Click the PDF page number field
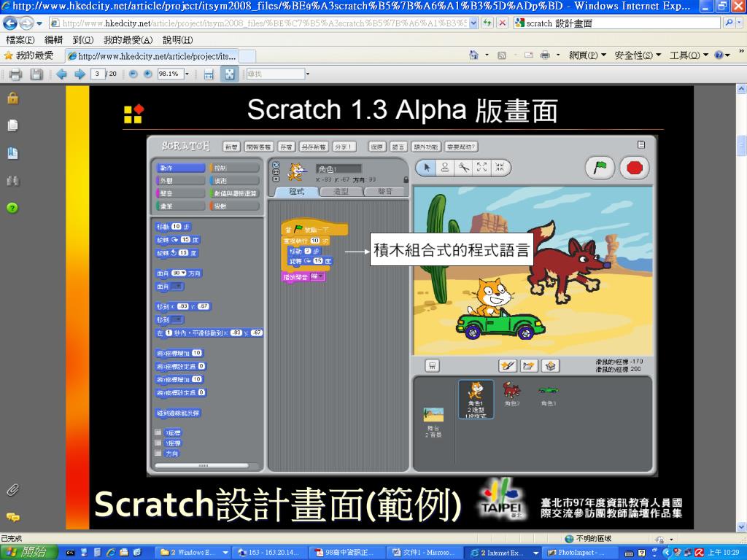Viewport: 747px width, 560px height. point(98,74)
